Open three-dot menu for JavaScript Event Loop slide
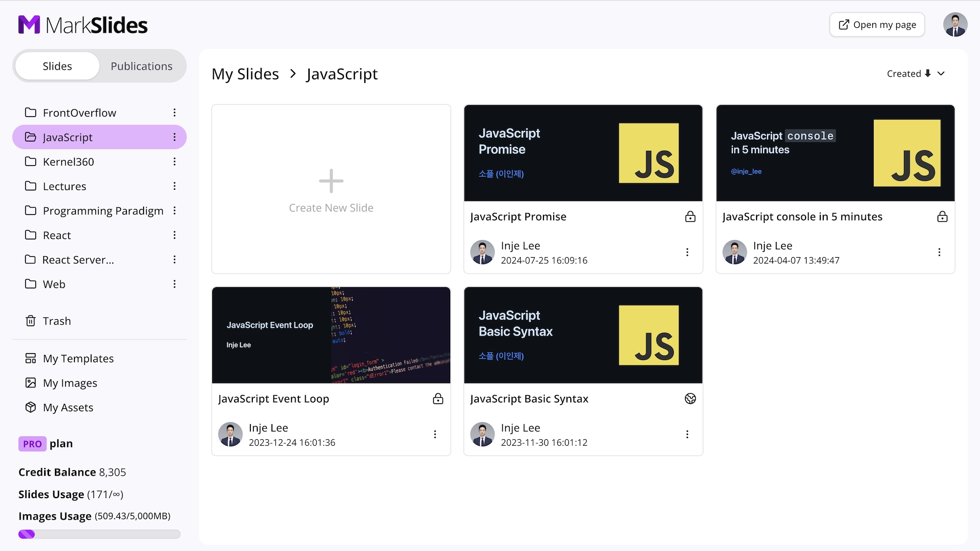 (435, 434)
